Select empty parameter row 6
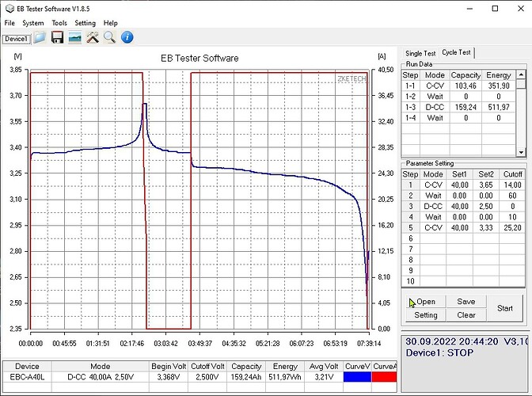The height and width of the screenshot is (396, 532). pos(463,238)
